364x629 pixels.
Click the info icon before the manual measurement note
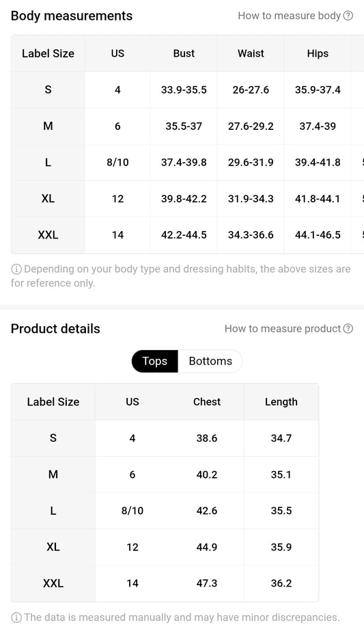point(16,617)
